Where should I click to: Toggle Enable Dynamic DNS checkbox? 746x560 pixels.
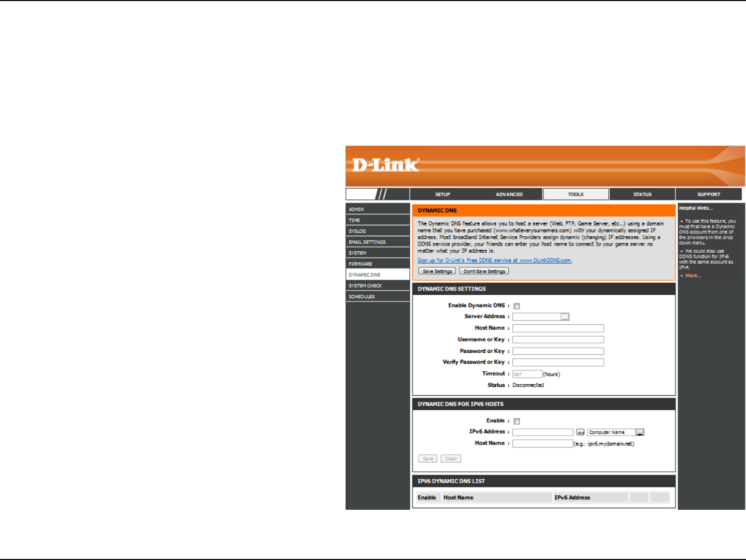pos(517,306)
